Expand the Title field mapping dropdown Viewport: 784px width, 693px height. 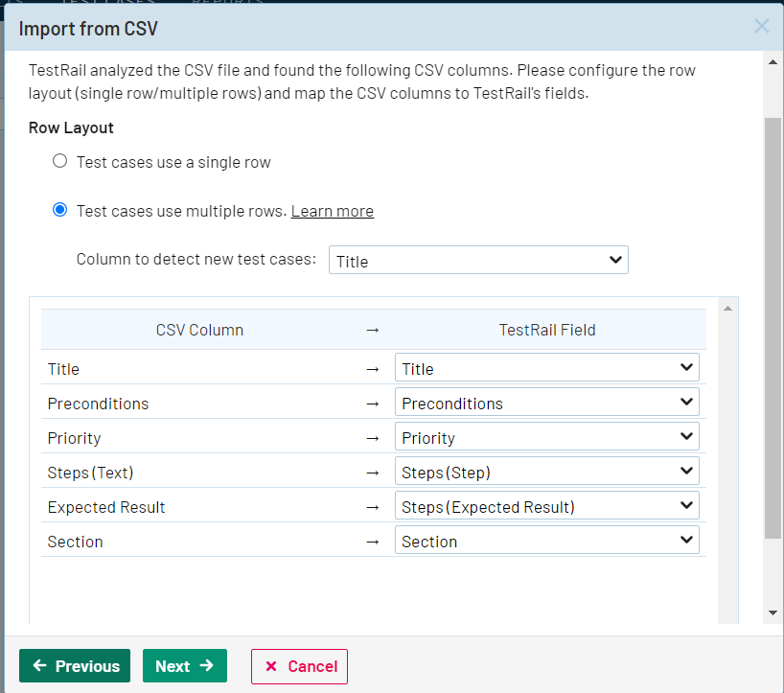(x=546, y=368)
